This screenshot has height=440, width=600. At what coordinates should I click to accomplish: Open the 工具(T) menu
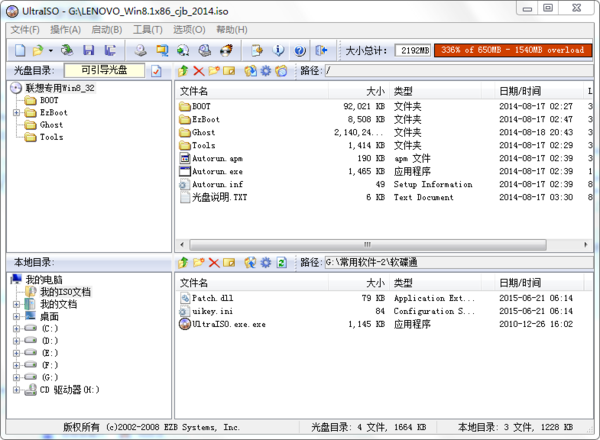click(x=148, y=30)
